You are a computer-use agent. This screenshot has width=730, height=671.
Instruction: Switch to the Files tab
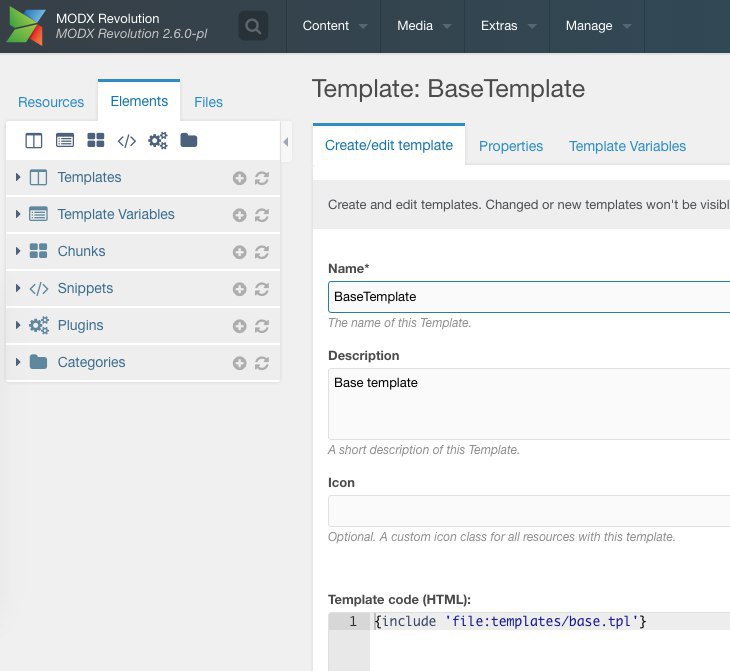208,102
